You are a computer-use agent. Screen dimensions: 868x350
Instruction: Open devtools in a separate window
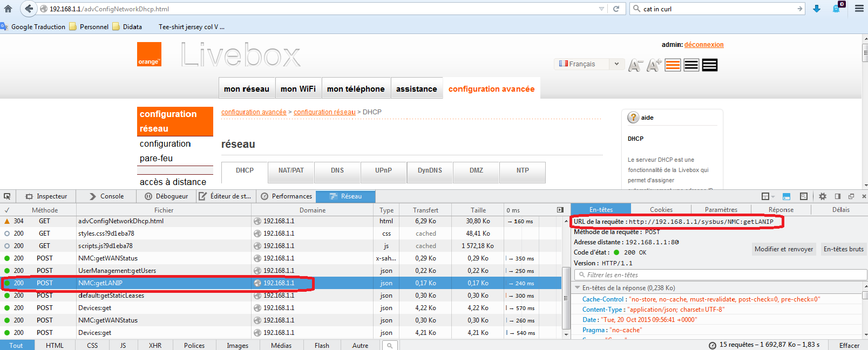click(851, 196)
